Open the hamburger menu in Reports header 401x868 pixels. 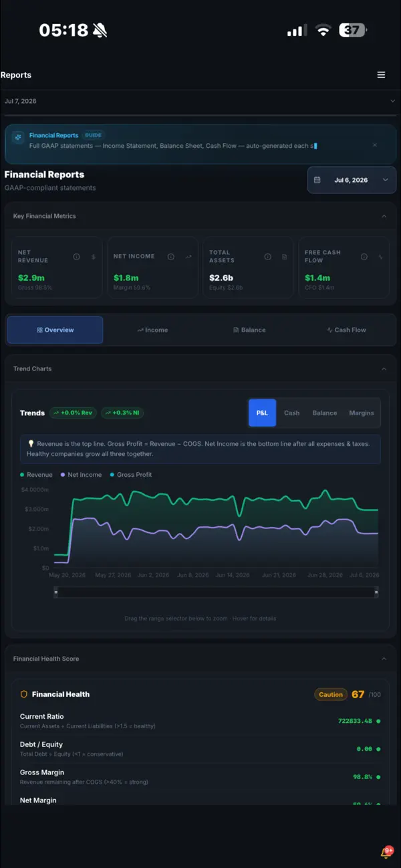coord(381,75)
